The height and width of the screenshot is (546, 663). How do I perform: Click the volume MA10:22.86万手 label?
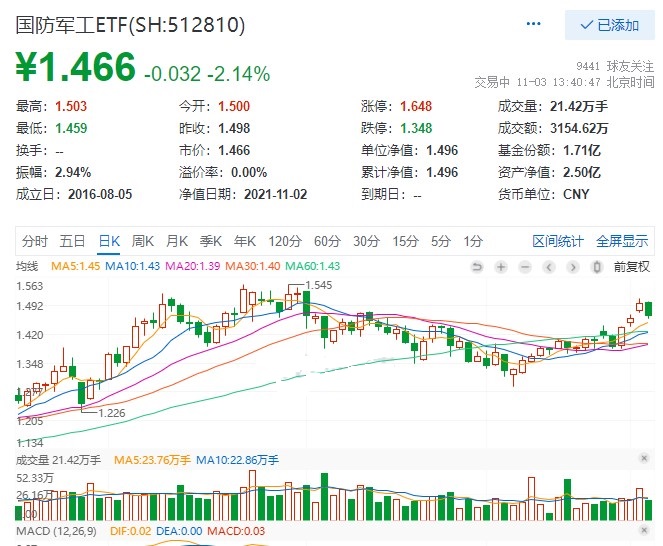(x=237, y=460)
